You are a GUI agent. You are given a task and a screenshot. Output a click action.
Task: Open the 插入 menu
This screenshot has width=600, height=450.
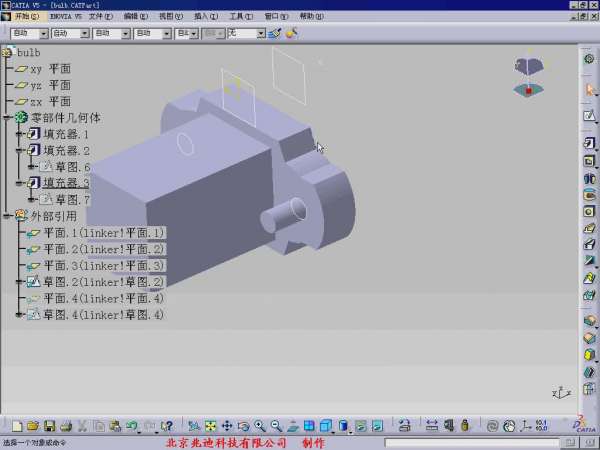point(203,17)
